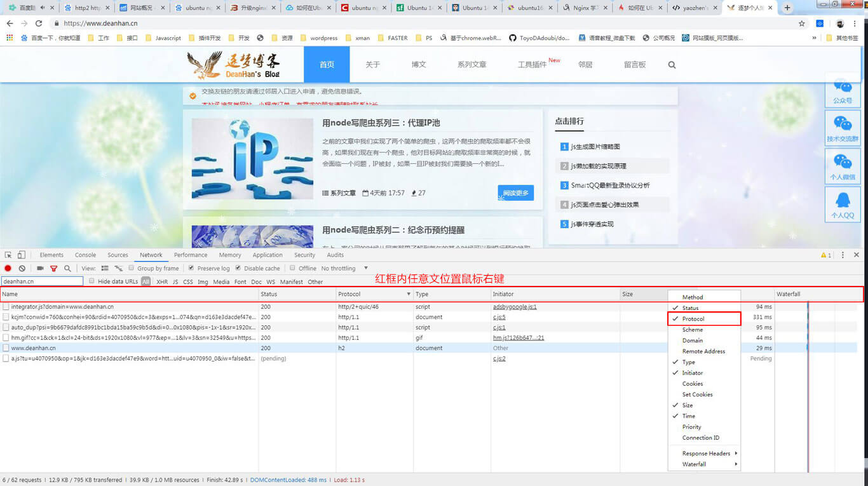Screen dimensions: 868x486
Task: Open the Javascript bookmarks folder
Action: pyautogui.click(x=163, y=37)
